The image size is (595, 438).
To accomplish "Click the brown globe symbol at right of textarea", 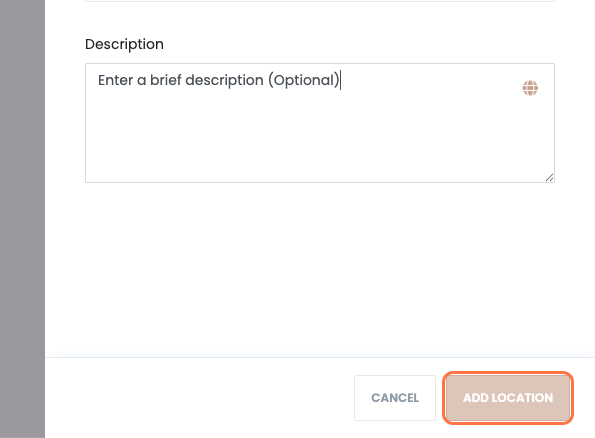I will (x=530, y=88).
